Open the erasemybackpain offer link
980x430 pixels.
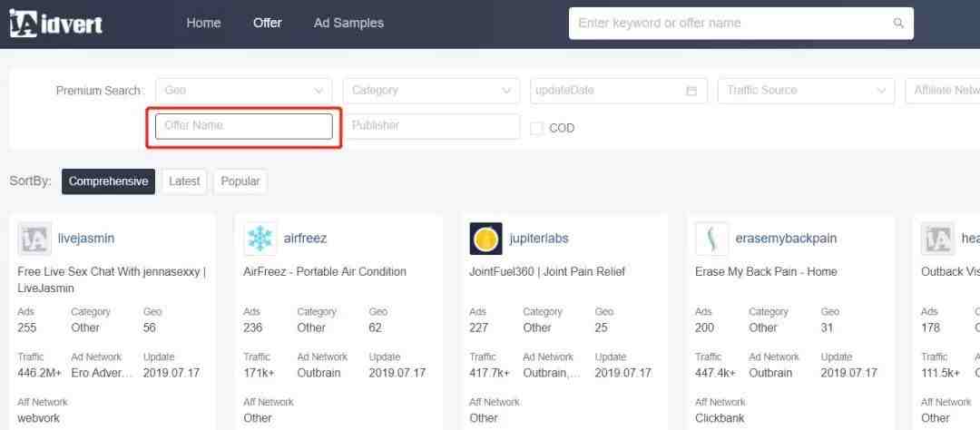pyautogui.click(x=786, y=239)
